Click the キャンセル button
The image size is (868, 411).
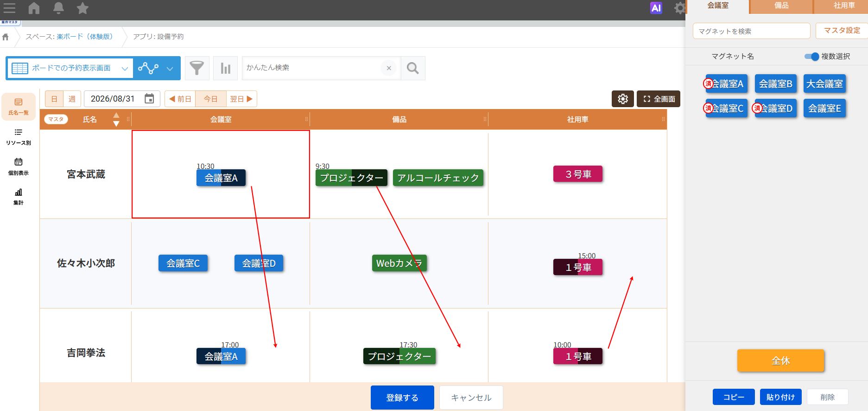tap(471, 398)
